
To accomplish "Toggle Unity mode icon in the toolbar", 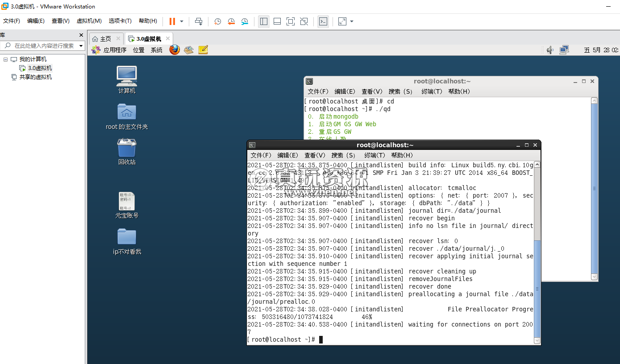I will coord(304,21).
